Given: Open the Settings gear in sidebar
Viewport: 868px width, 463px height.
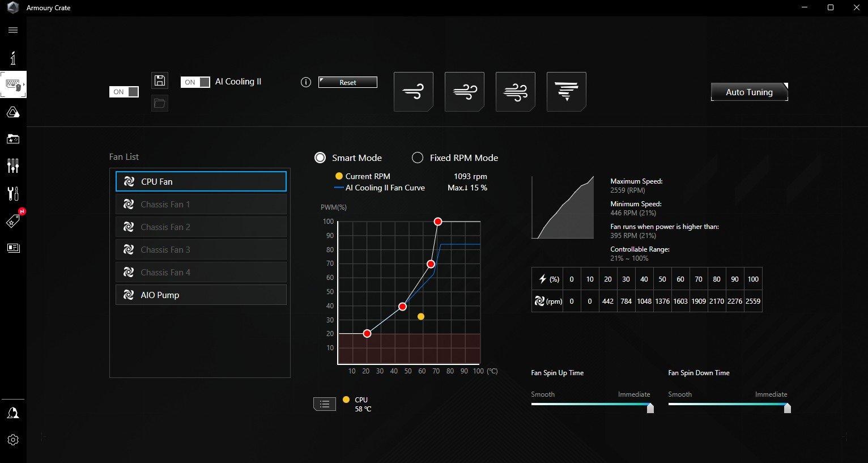Looking at the screenshot, I should 13,440.
